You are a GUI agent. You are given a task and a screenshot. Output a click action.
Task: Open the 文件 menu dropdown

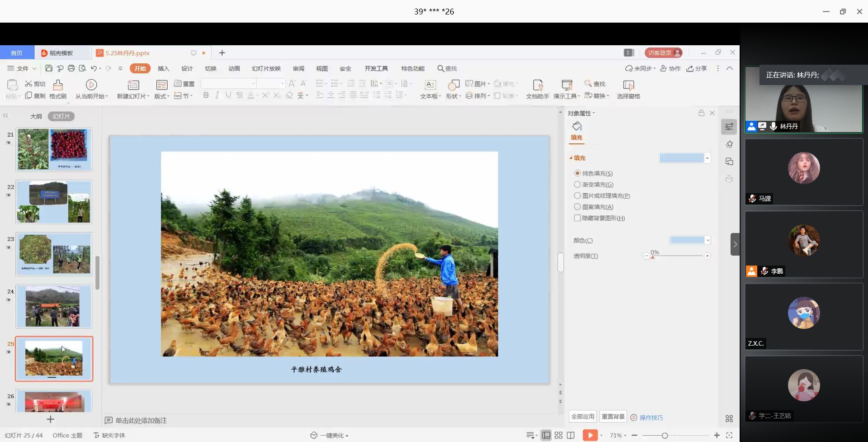(x=22, y=68)
